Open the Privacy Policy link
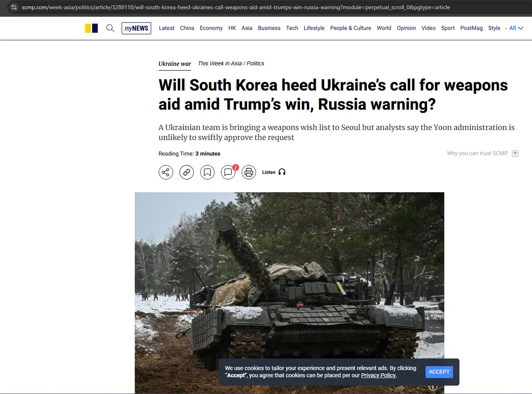532x394 pixels. [x=378, y=375]
